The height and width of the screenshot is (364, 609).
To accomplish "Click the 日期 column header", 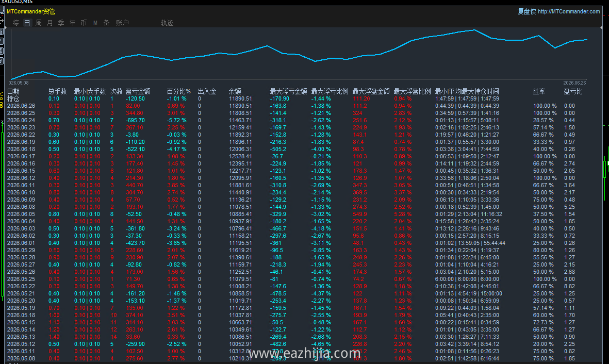I will (13, 91).
